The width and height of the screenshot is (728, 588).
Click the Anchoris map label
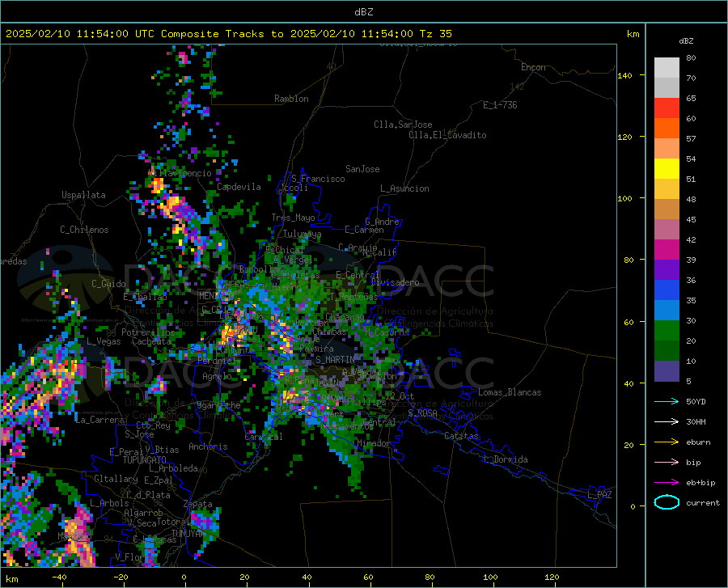click(208, 446)
